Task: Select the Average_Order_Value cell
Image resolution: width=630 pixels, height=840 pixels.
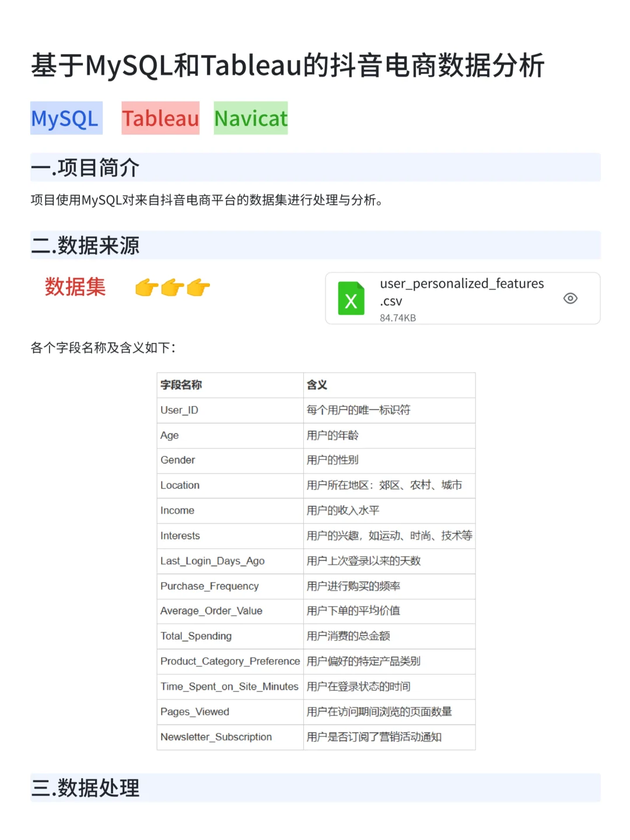Action: (230, 611)
